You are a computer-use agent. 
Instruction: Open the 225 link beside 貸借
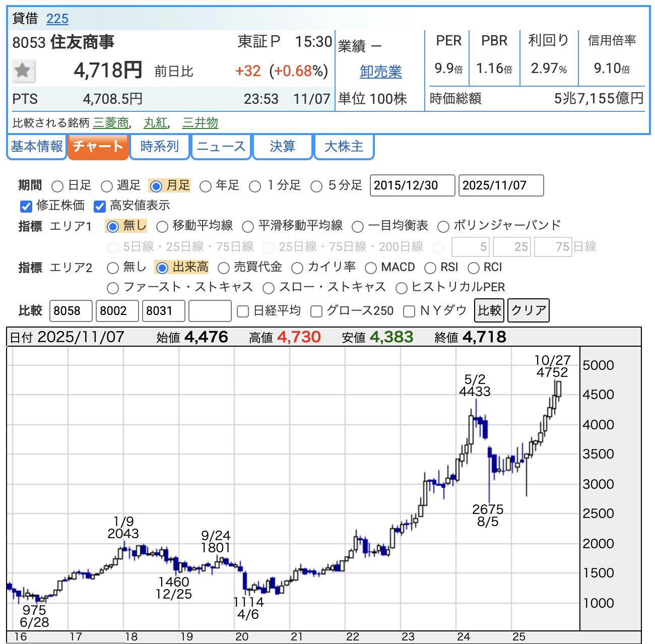tap(57, 19)
